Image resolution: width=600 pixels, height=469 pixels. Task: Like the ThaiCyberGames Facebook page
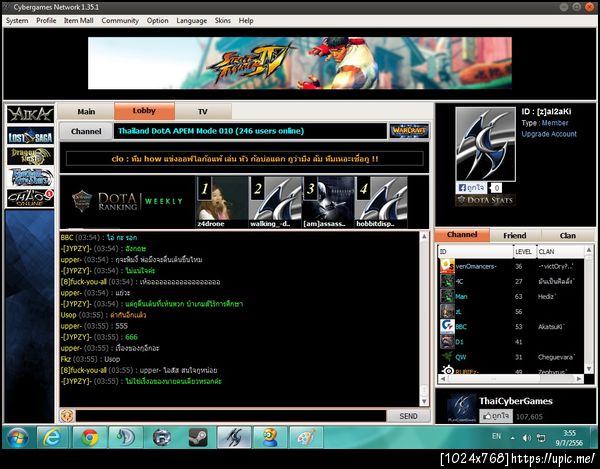point(496,416)
